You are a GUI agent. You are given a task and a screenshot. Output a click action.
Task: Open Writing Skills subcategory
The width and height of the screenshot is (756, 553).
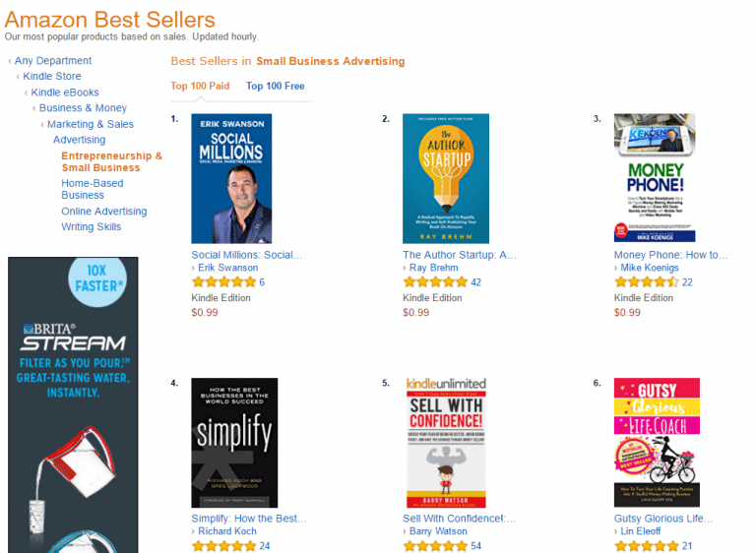tap(92, 226)
